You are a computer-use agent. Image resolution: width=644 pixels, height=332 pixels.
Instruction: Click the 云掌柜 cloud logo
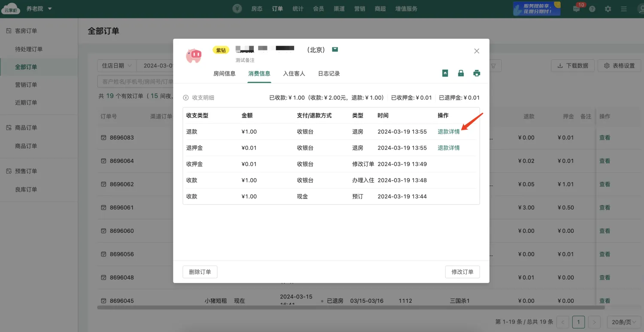click(11, 9)
